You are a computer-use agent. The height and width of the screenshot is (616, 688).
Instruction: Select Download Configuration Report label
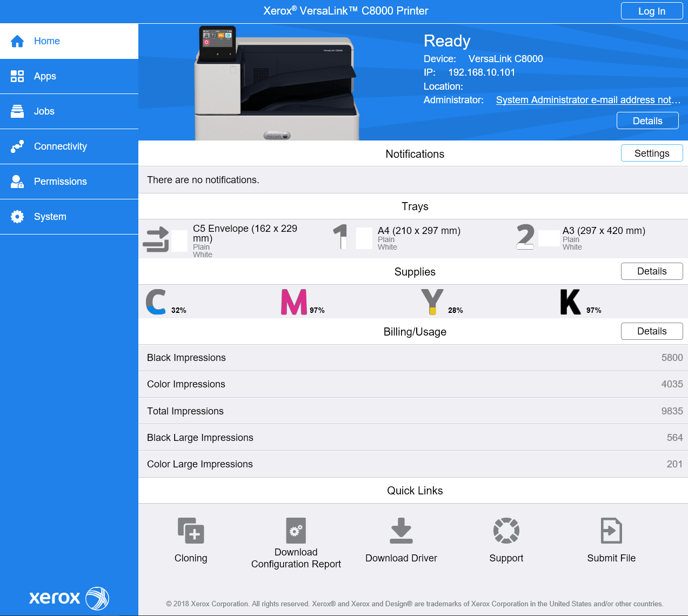(296, 558)
